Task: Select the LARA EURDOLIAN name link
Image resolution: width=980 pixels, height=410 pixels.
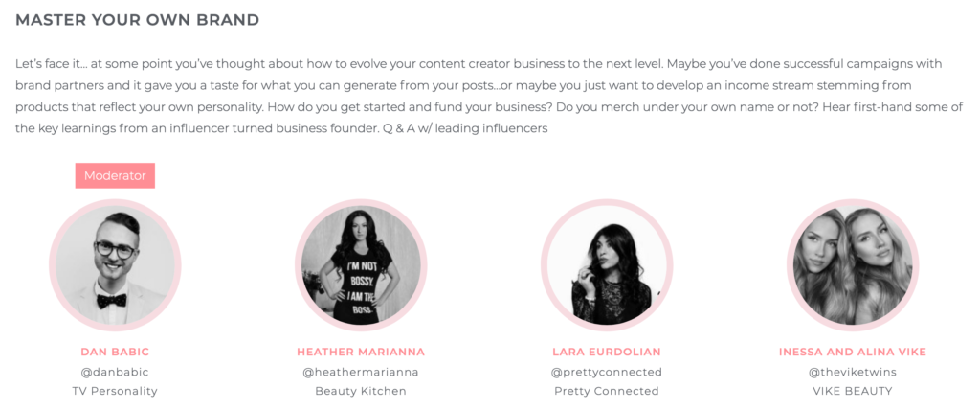Action: 607,352
